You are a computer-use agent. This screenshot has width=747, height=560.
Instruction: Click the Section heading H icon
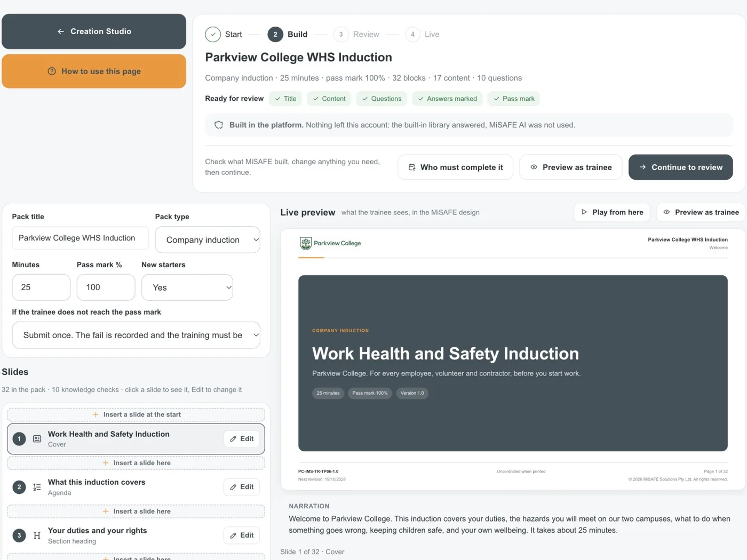pos(37,535)
